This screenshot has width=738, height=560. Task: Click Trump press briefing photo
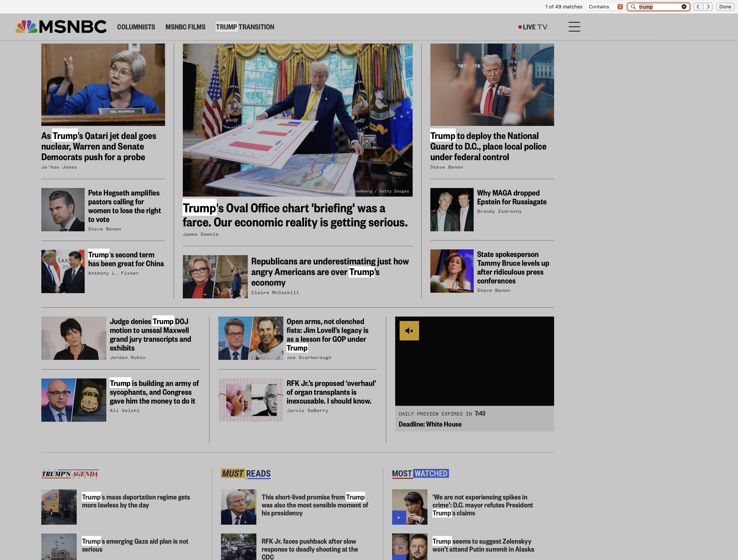pyautogui.click(x=492, y=85)
